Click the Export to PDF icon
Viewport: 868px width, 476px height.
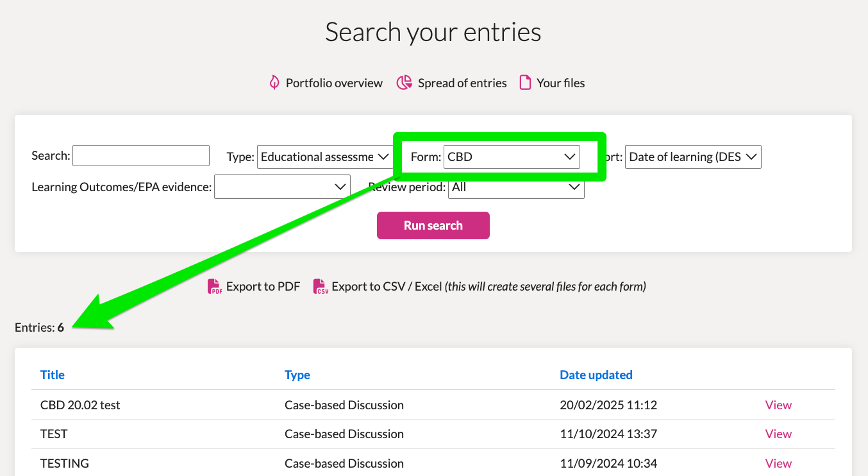215,286
